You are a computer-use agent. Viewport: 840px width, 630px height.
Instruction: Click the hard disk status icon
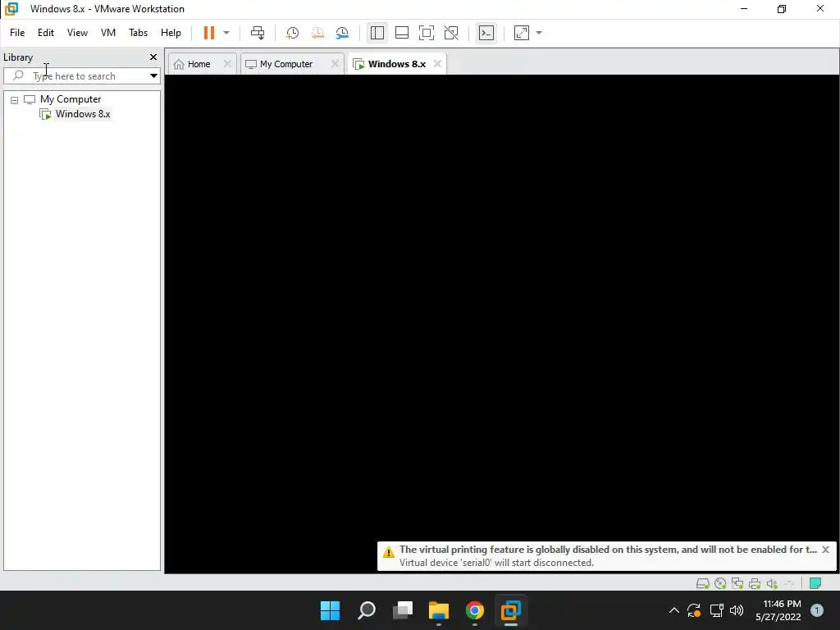[703, 583]
